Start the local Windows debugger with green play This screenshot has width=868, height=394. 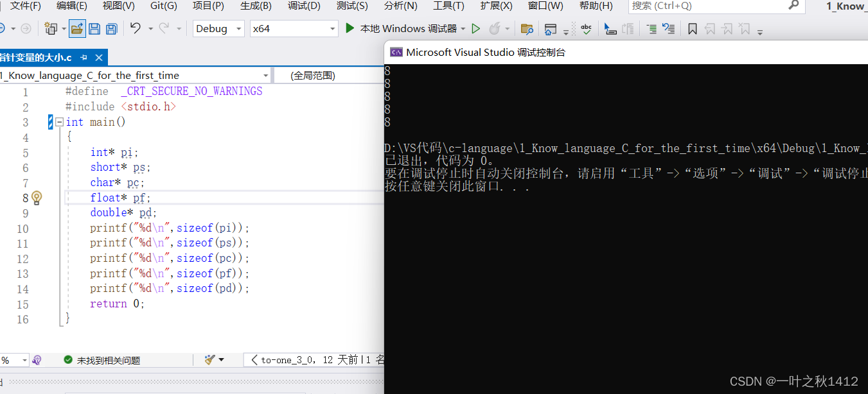click(x=350, y=28)
